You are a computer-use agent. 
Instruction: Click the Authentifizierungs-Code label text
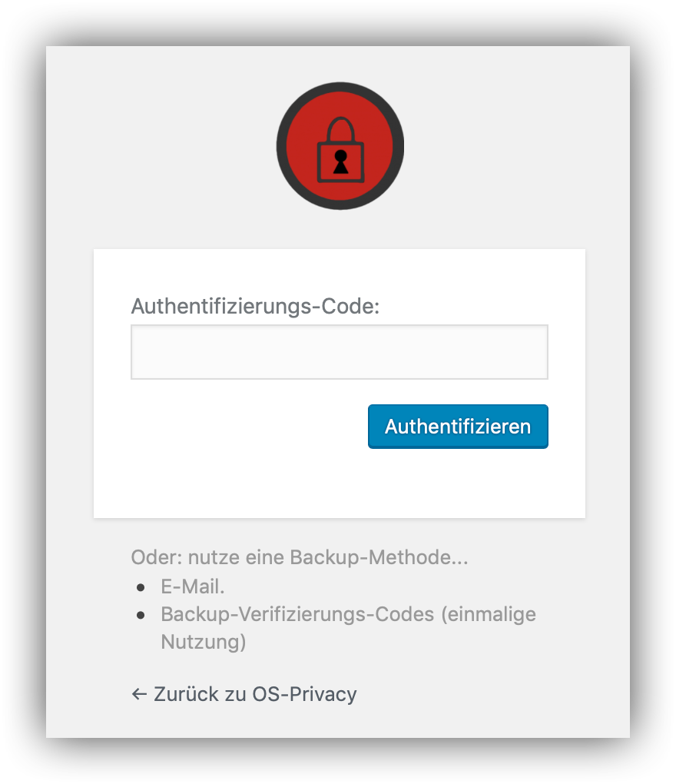pos(256,306)
